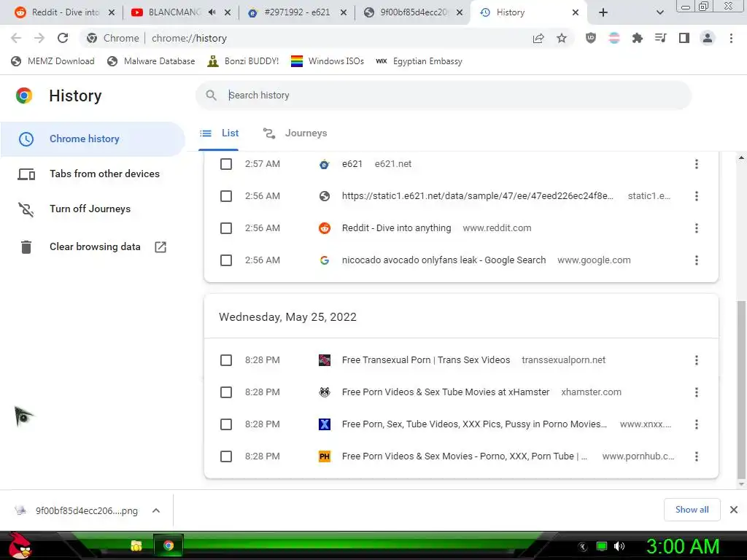
Task: Click the Clear browsing data trash icon
Action: (x=26, y=247)
